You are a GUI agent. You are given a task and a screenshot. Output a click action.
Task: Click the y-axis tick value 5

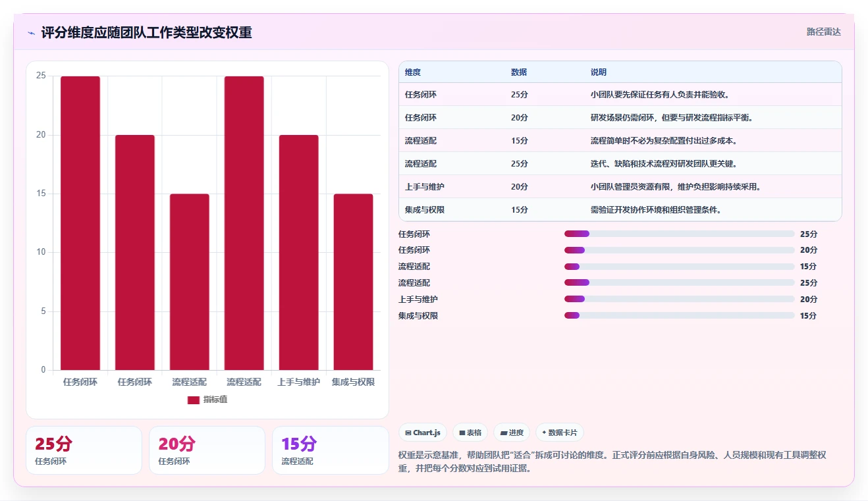(43, 311)
